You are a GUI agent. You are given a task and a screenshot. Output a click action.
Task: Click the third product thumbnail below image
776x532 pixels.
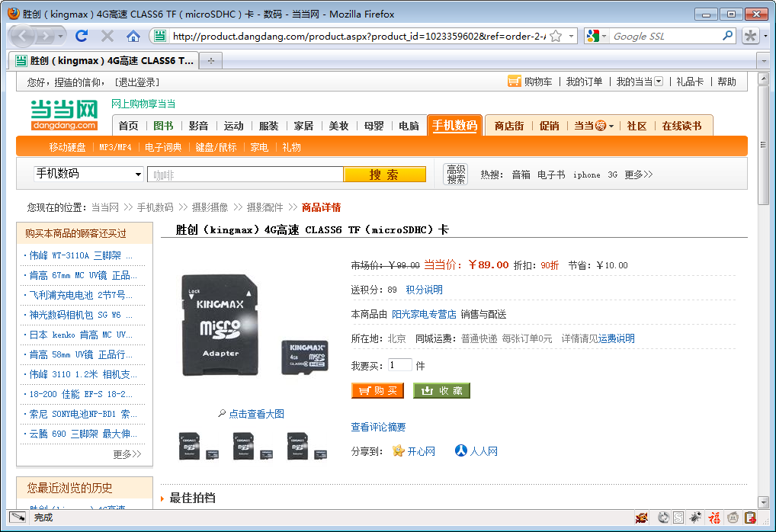click(x=307, y=446)
